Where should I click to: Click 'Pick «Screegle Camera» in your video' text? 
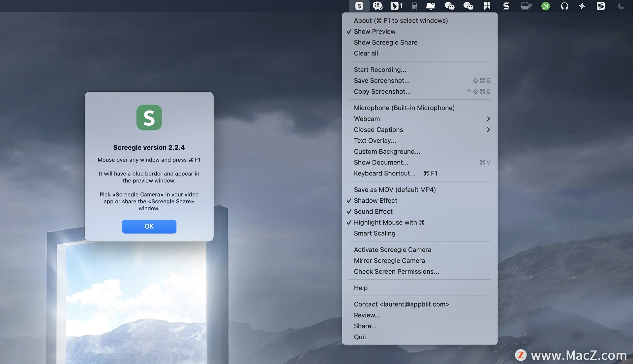[x=149, y=194]
